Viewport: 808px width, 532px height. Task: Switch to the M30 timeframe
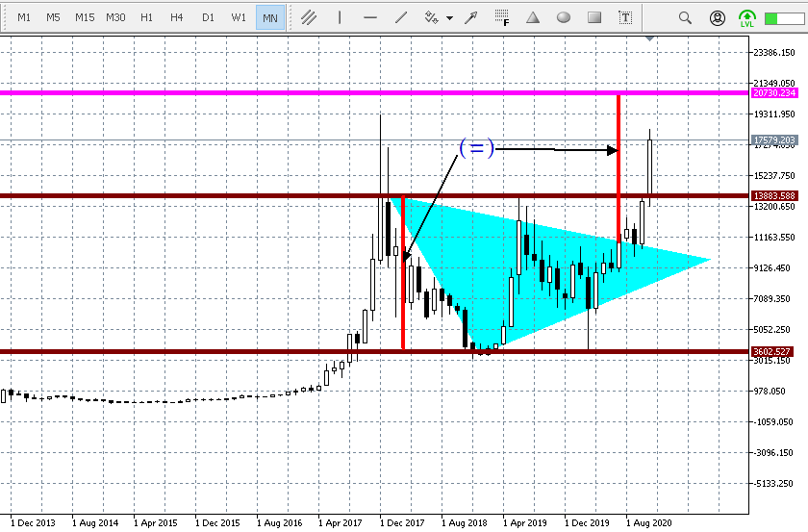115,17
